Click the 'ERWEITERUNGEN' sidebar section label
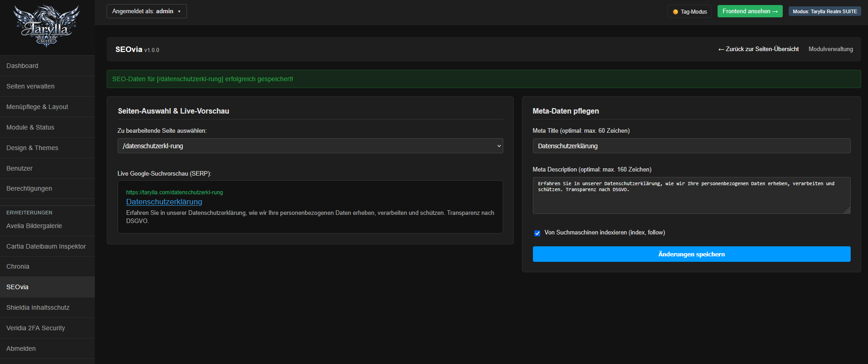The width and height of the screenshot is (868, 364). coord(29,213)
